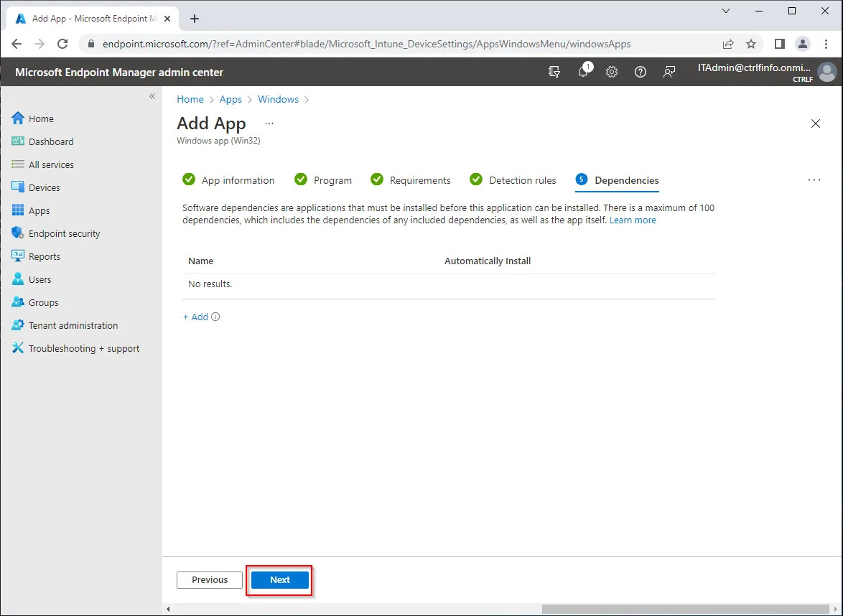Open the feedback icon in header
843x616 pixels.
coord(669,72)
